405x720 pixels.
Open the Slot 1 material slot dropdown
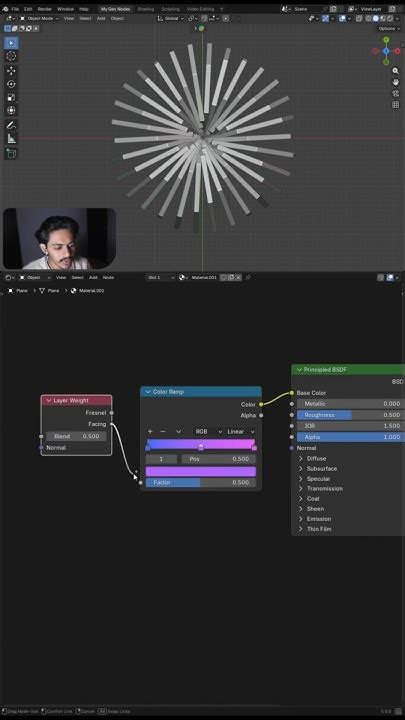click(x=161, y=277)
